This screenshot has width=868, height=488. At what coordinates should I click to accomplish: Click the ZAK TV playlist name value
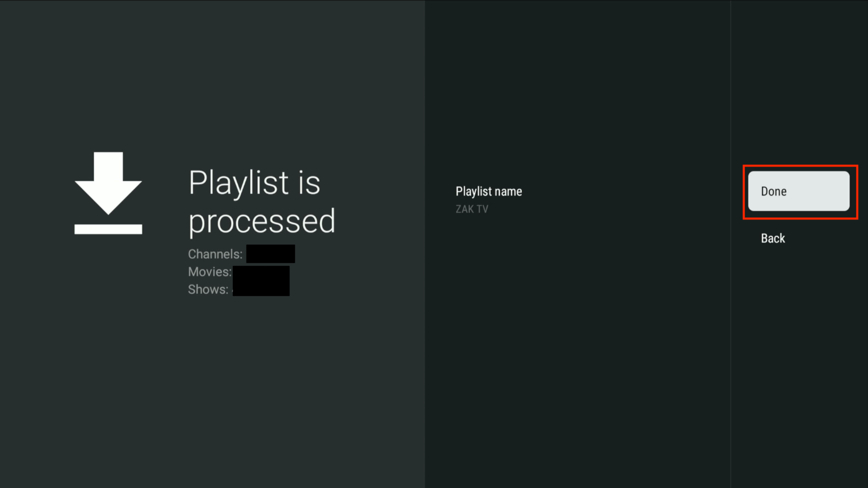[472, 209]
